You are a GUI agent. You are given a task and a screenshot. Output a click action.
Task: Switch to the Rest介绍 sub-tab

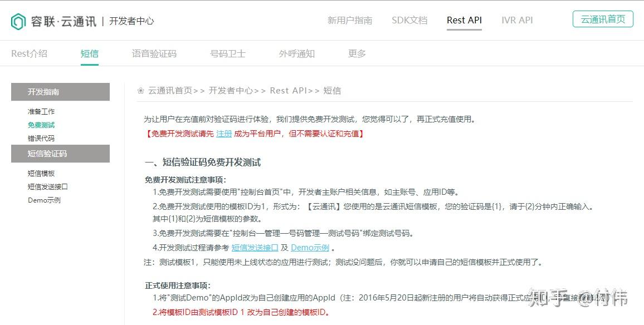(29, 54)
